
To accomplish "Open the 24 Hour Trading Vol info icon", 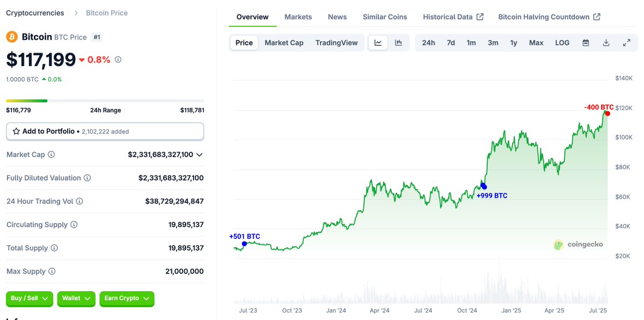I will (79, 202).
